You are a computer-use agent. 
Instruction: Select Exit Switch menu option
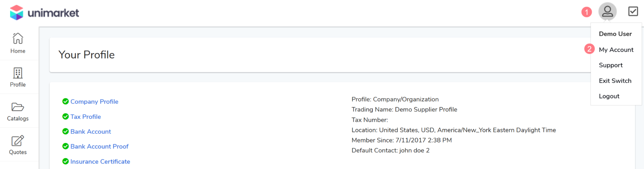tap(615, 81)
